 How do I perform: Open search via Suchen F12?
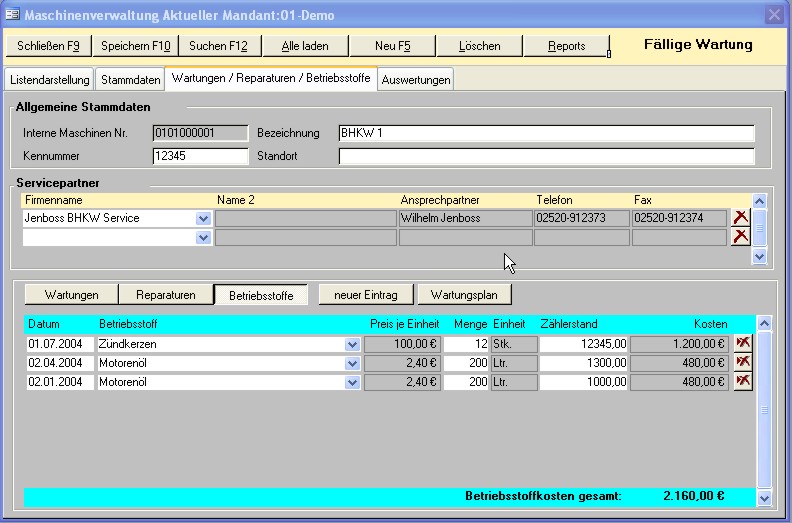tap(218, 46)
